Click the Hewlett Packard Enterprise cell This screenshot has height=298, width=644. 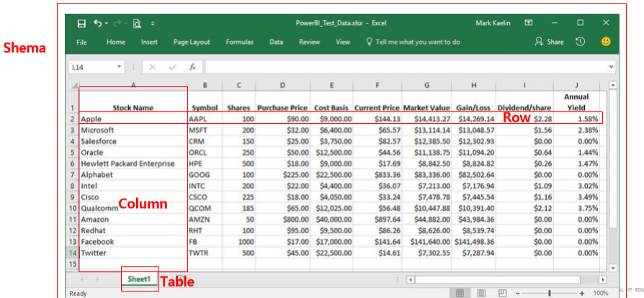pyautogui.click(x=133, y=164)
